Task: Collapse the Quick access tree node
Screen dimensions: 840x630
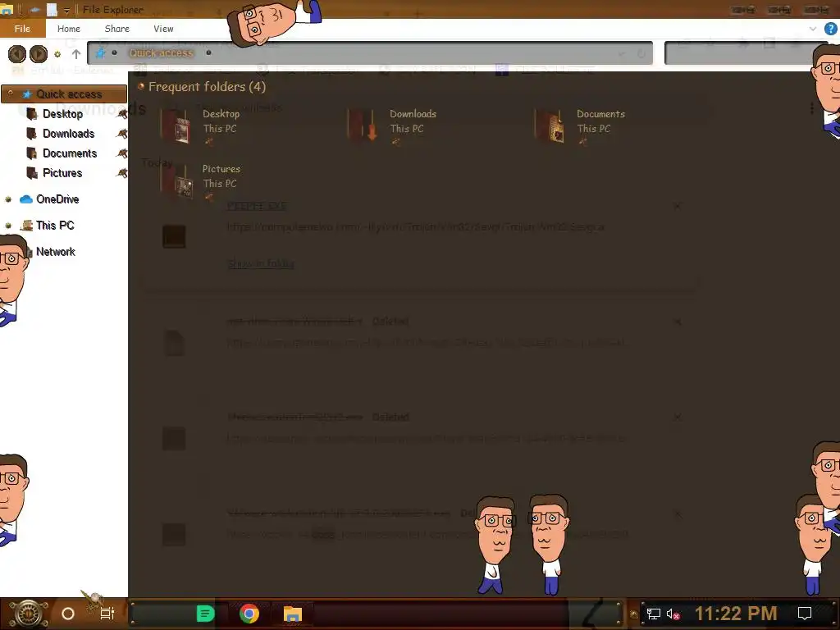Action: pos(10,94)
